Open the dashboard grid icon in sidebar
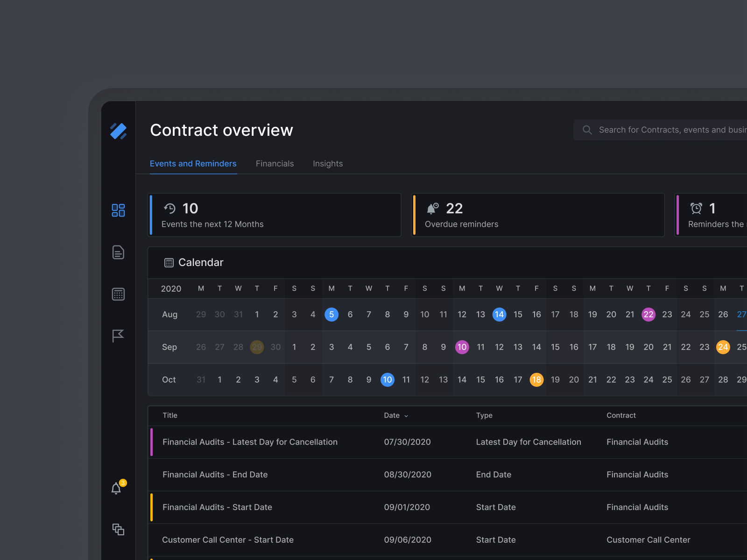 pos(118,210)
